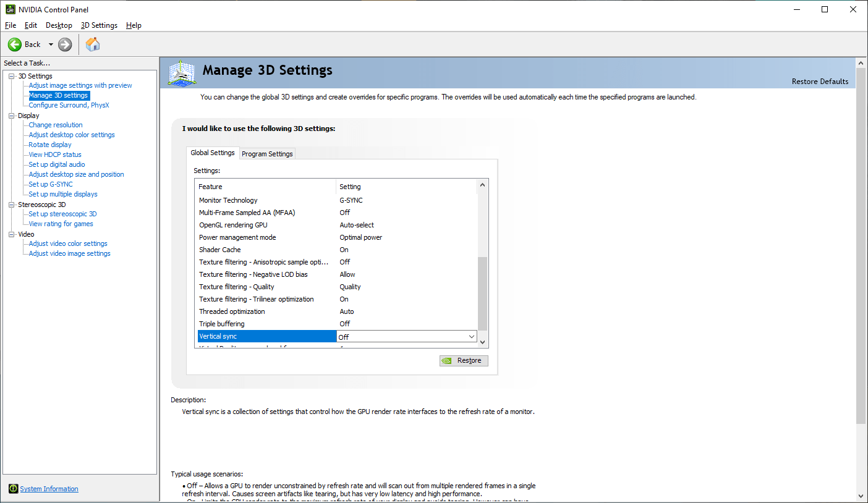Open the Vertical sync value dropdown
The image size is (868, 503).
pyautogui.click(x=472, y=337)
